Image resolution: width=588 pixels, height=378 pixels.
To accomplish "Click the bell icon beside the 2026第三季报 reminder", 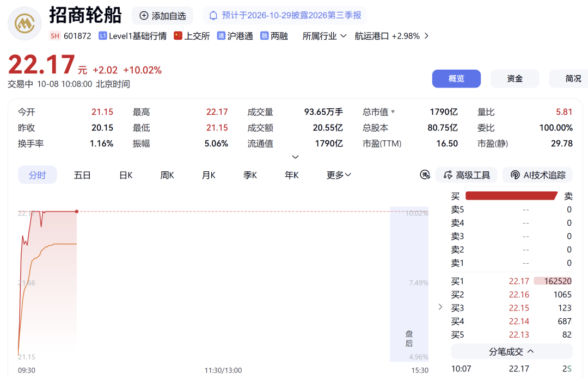I will pyautogui.click(x=213, y=16).
